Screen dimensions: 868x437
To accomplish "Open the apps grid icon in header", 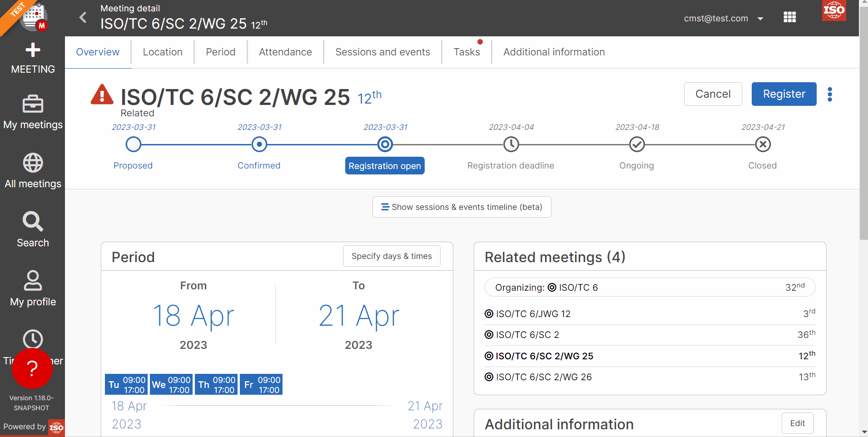I will pos(790,17).
